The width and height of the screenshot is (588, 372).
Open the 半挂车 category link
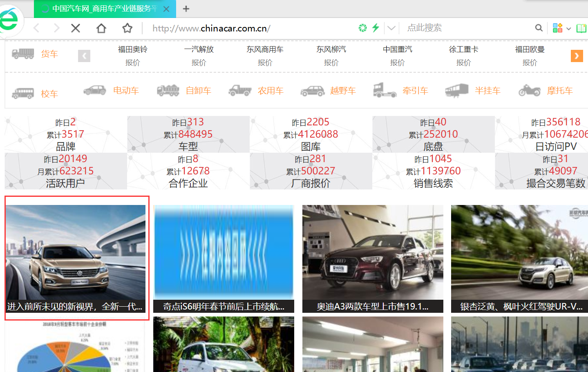[x=487, y=91]
